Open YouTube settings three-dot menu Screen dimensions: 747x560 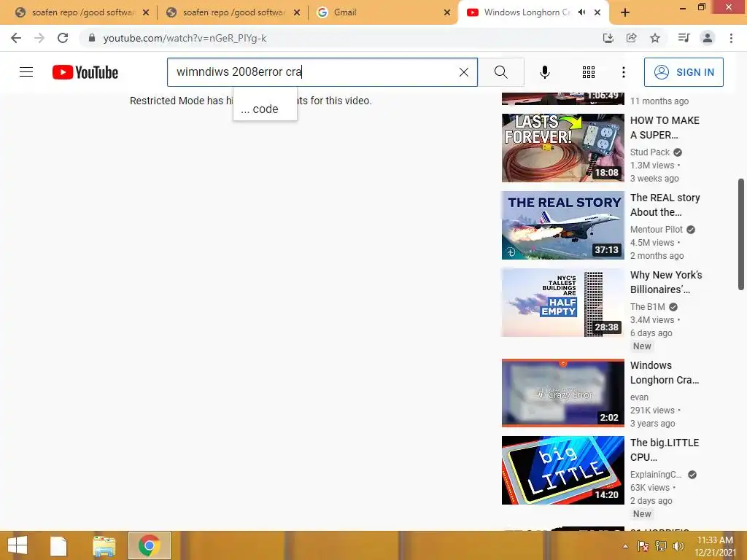click(x=623, y=72)
